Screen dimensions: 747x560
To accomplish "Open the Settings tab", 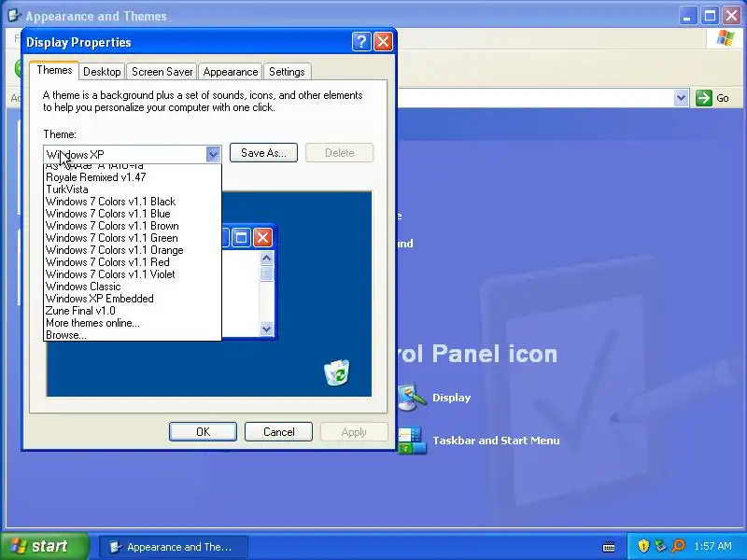I will pyautogui.click(x=287, y=72).
